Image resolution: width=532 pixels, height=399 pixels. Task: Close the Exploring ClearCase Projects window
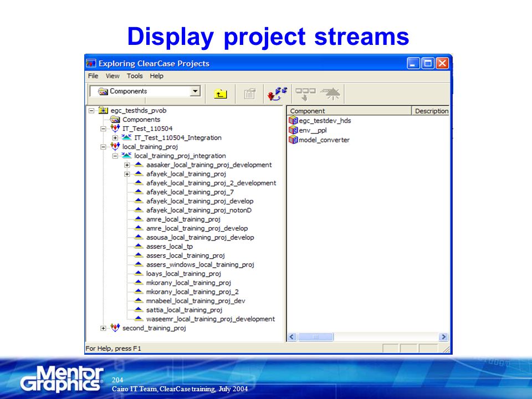point(442,63)
